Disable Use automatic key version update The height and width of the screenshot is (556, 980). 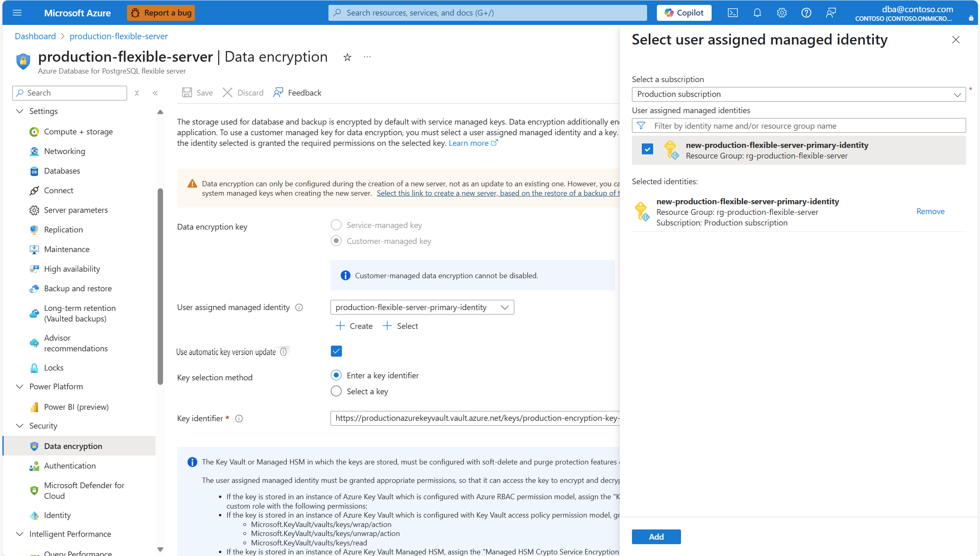click(336, 351)
